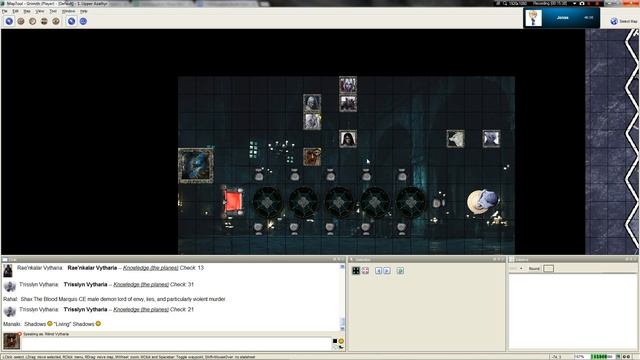The width and height of the screenshot is (640, 360).
Task: Select the red square token
Action: 233,201
